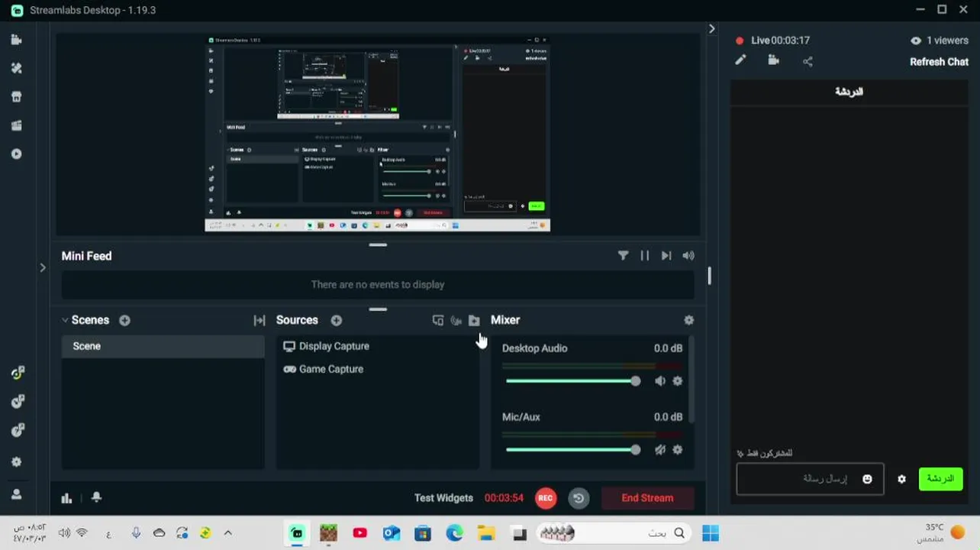Image resolution: width=980 pixels, height=550 pixels.
Task: Adjust the Desktop Audio volume slider
Action: (x=571, y=381)
